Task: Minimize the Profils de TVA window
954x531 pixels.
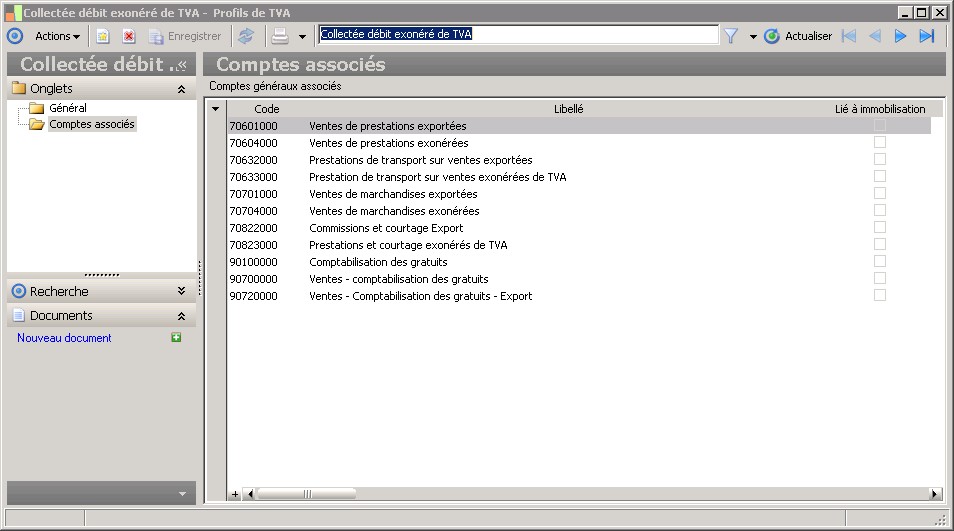Action: pyautogui.click(x=905, y=12)
